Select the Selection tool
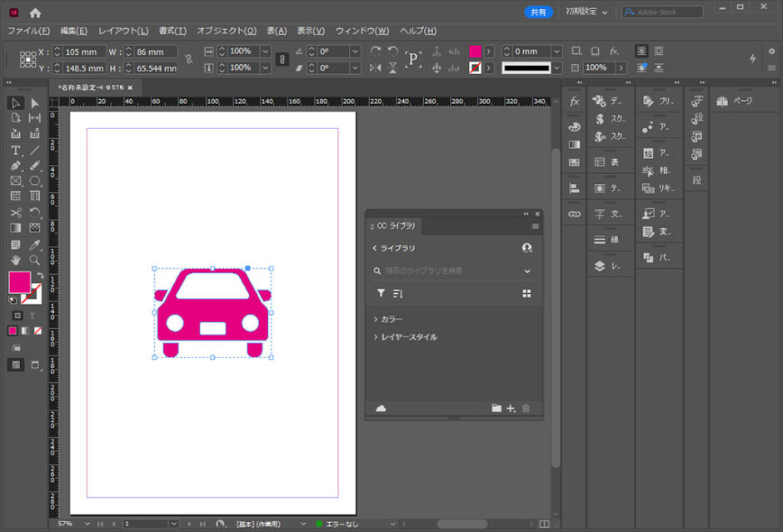The height and width of the screenshot is (532, 783). (x=16, y=102)
